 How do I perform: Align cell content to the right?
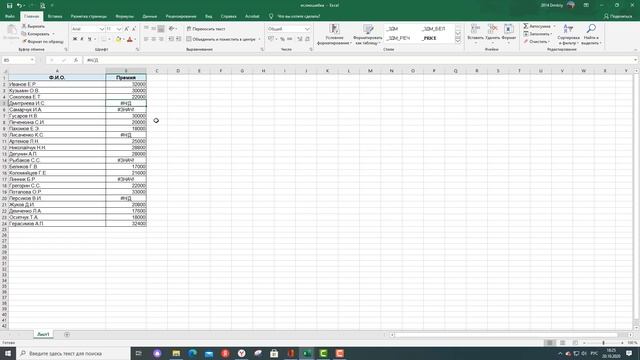pos(161,39)
